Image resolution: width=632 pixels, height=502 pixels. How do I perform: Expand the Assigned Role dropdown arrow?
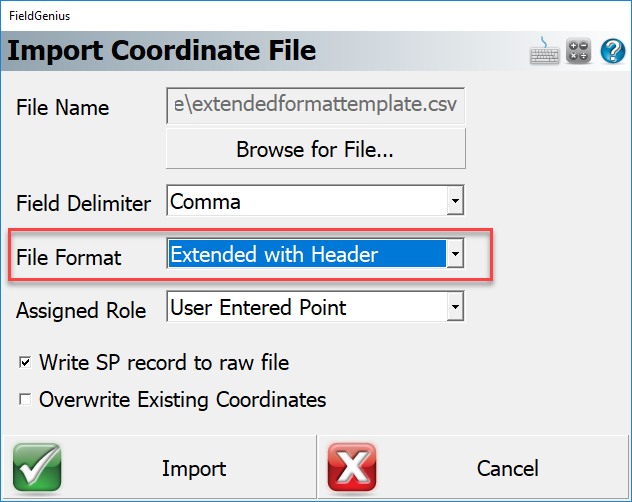tap(456, 308)
